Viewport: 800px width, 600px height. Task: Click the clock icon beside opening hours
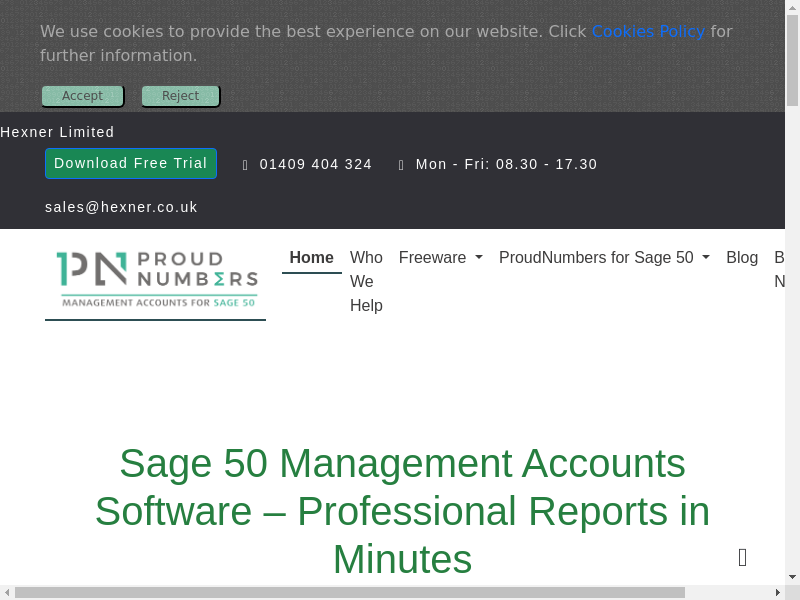pyautogui.click(x=402, y=165)
